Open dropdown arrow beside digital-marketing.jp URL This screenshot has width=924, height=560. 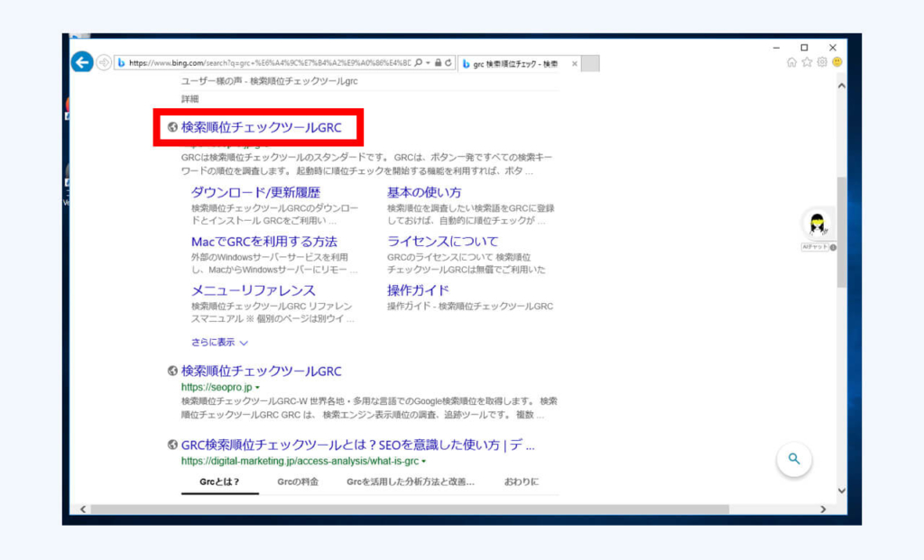424,461
